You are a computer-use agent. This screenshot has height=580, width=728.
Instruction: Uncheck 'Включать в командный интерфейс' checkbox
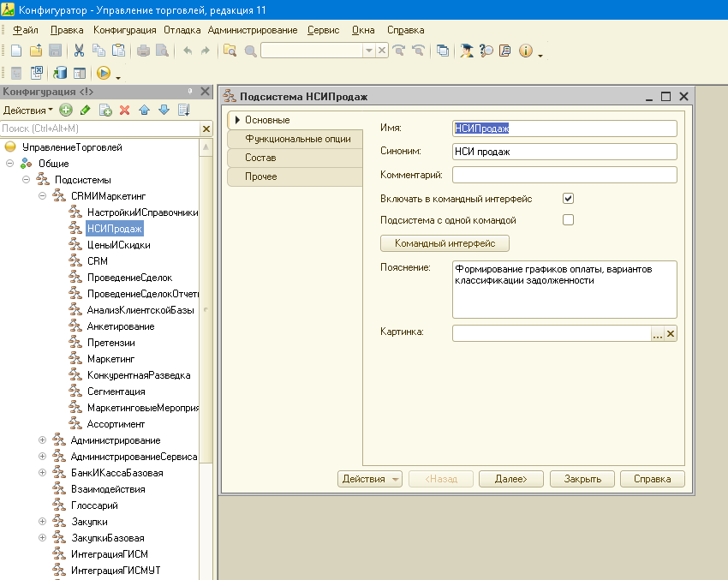567,199
